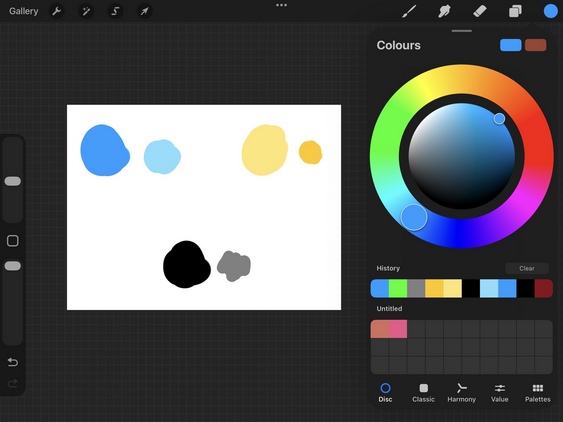Return to the Gallery

24,11
